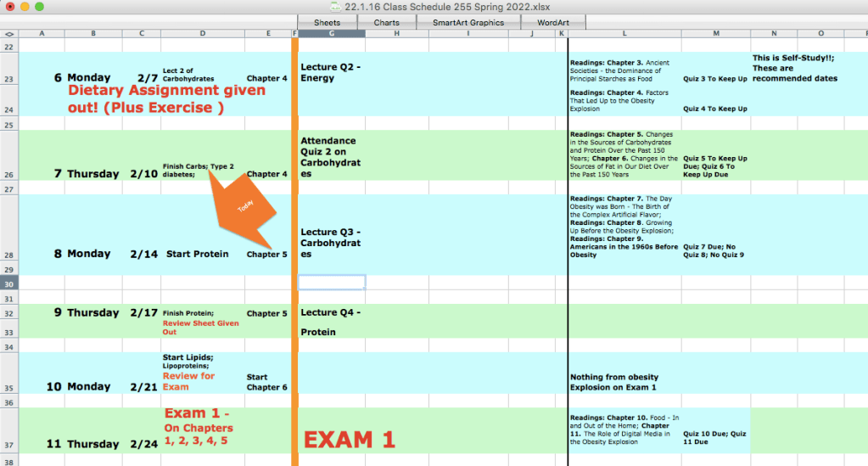Select row 30 header

(x=9, y=283)
